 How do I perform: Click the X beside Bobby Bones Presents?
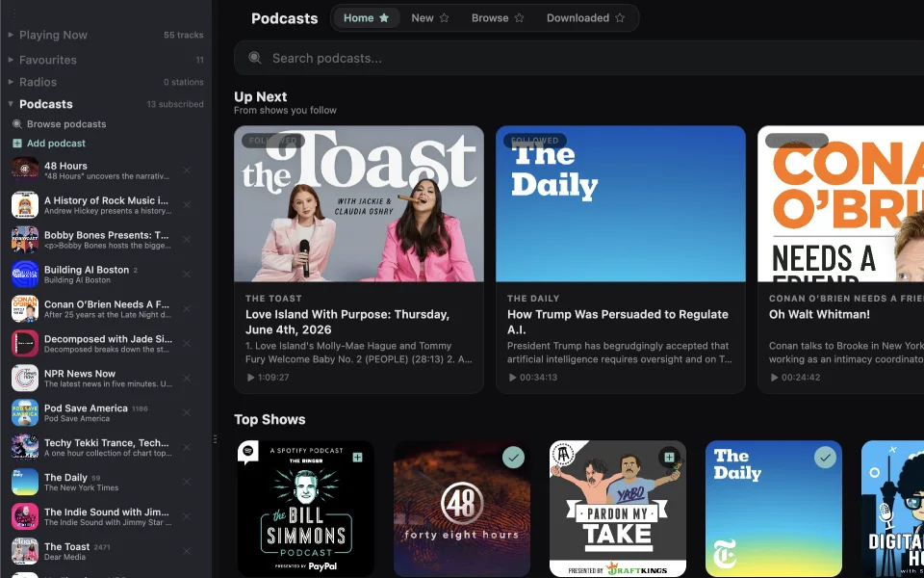point(187,240)
